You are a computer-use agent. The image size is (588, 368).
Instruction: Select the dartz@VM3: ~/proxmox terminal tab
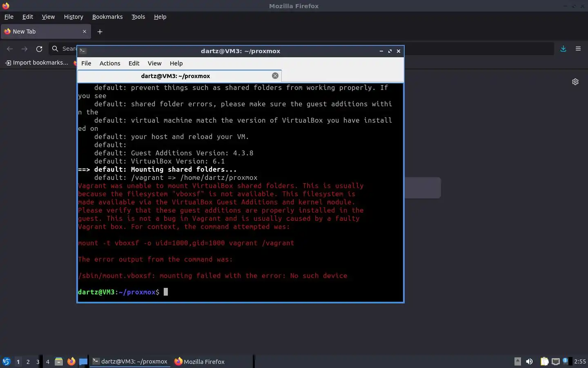179,76
